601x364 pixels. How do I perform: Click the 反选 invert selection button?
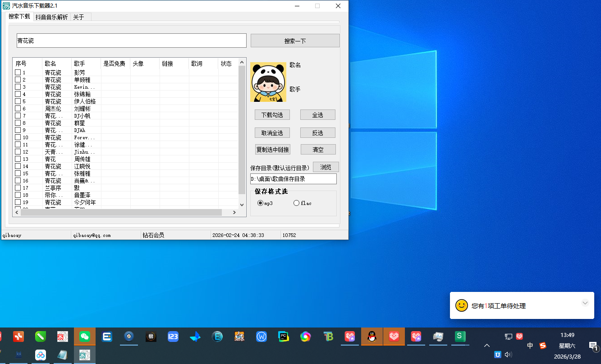click(318, 133)
